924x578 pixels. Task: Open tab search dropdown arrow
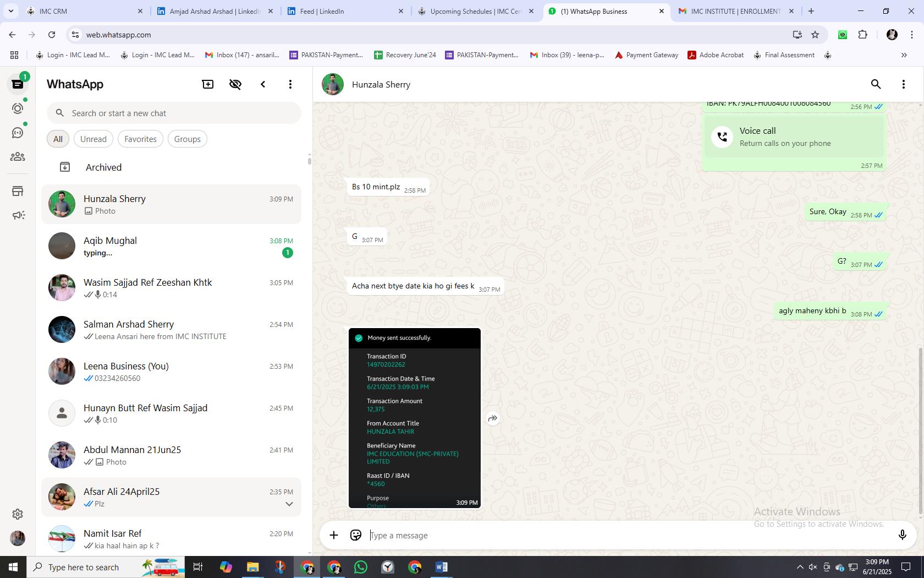click(10, 11)
